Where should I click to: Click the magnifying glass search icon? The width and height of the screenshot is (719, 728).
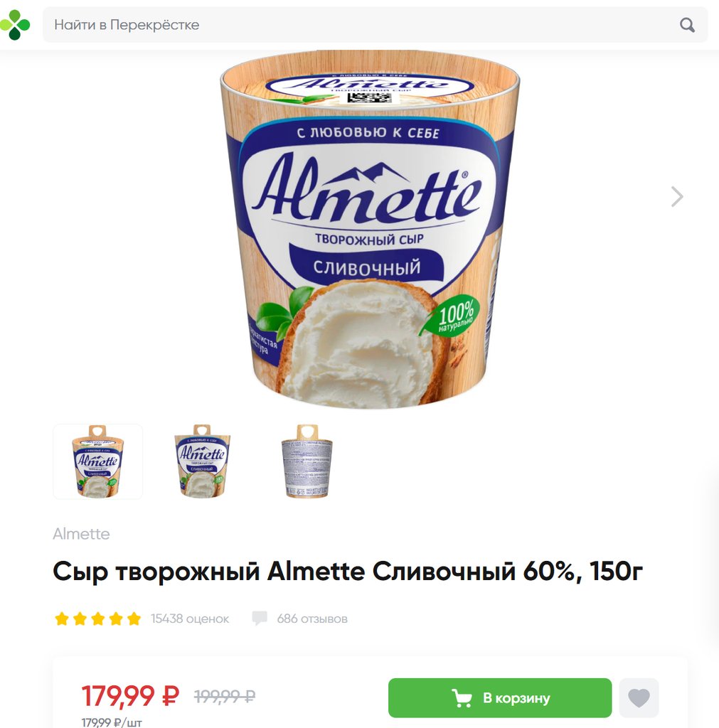pyautogui.click(x=687, y=25)
